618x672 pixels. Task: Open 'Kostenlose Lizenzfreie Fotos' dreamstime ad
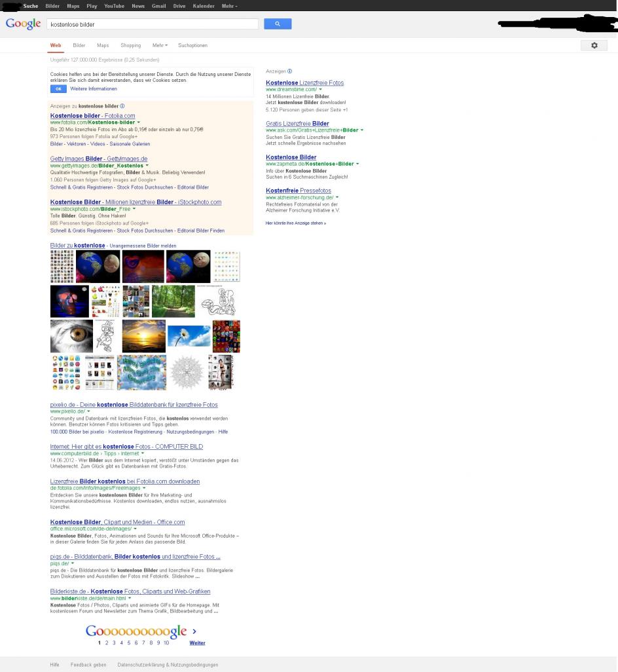click(x=304, y=83)
